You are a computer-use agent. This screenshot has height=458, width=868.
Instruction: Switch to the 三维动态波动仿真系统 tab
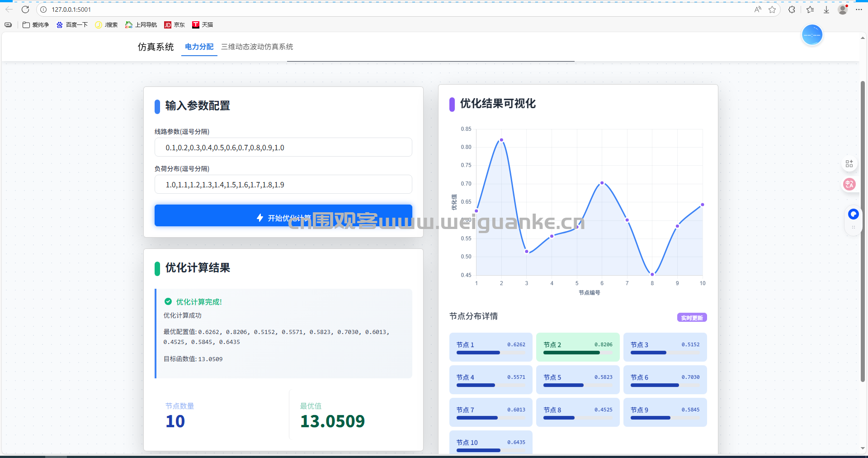257,47
